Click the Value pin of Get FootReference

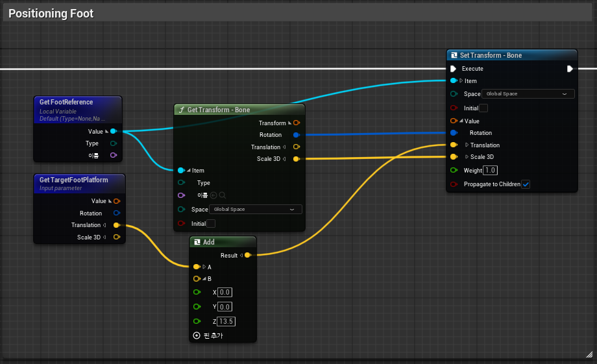113,131
